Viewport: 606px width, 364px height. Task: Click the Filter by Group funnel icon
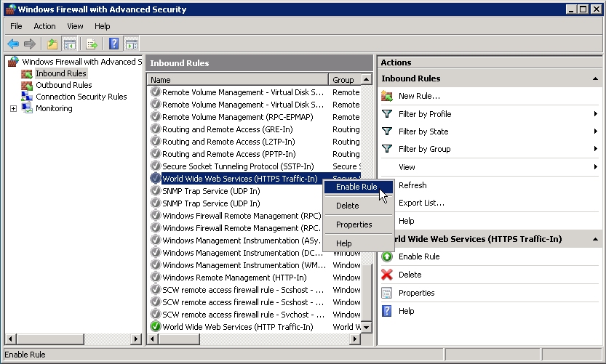click(387, 149)
